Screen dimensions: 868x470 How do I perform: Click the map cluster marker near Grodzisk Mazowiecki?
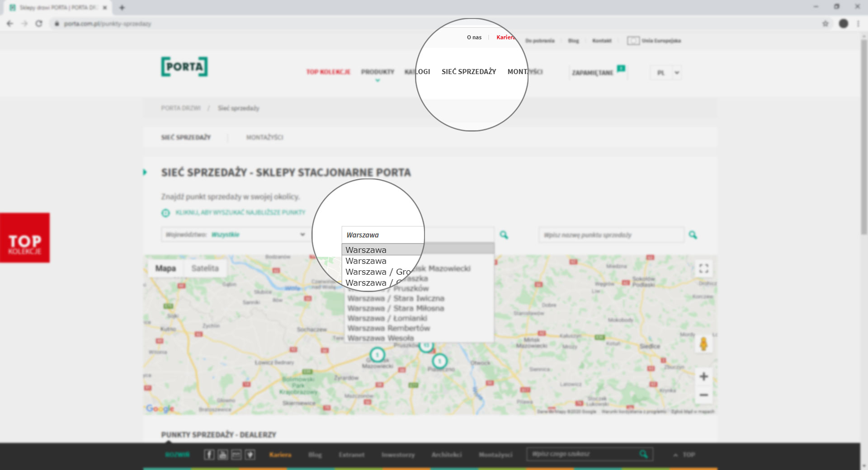point(377,355)
